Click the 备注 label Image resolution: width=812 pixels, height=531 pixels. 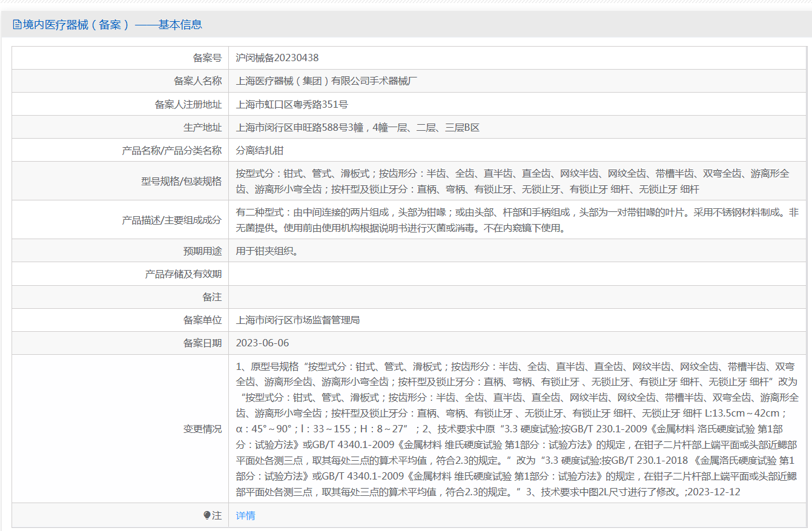(x=212, y=297)
